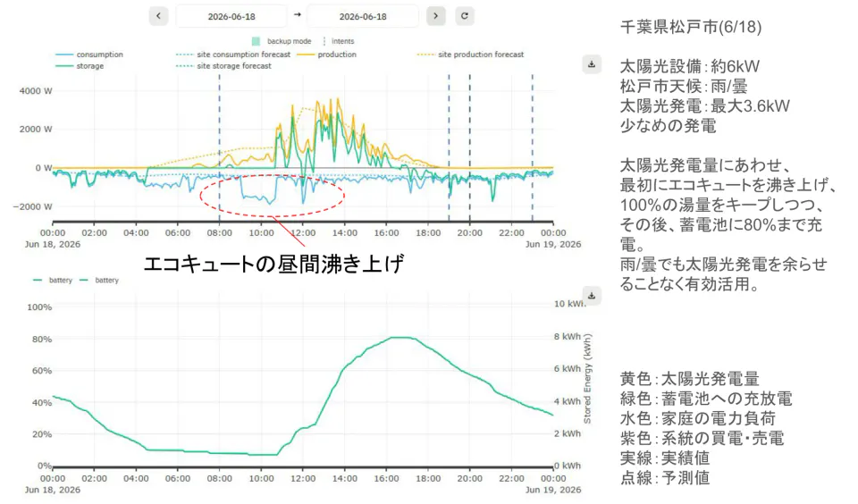Click the 紫色:系統の買電・売電 legend note
The width and height of the screenshot is (858, 504).
click(x=702, y=438)
